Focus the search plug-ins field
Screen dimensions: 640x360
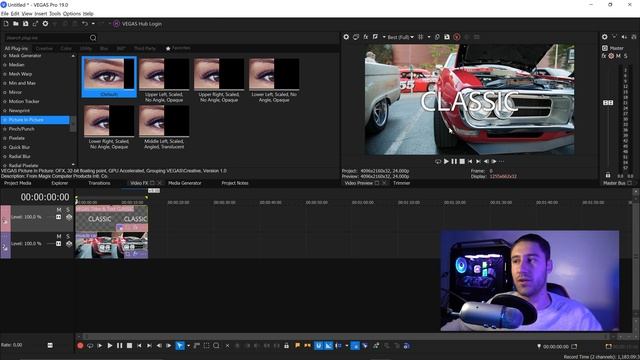[46, 38]
